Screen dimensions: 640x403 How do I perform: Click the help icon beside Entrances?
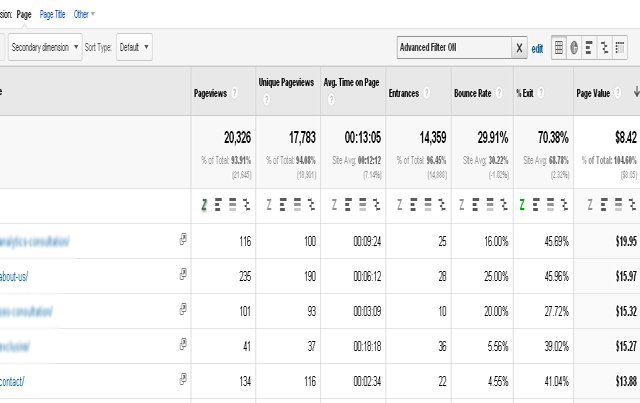[x=427, y=93]
